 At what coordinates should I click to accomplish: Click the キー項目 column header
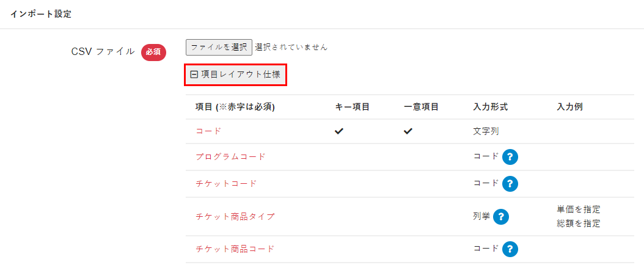[x=352, y=107]
